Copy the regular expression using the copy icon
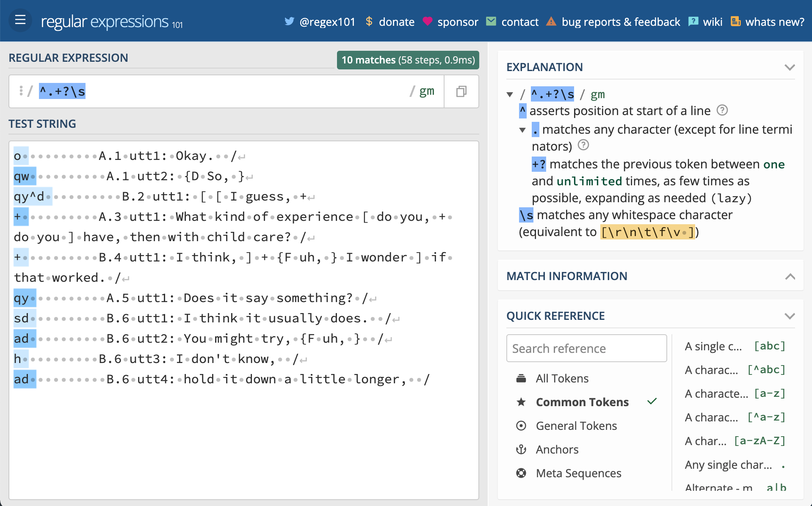Image resolution: width=812 pixels, height=506 pixels. tap(461, 91)
